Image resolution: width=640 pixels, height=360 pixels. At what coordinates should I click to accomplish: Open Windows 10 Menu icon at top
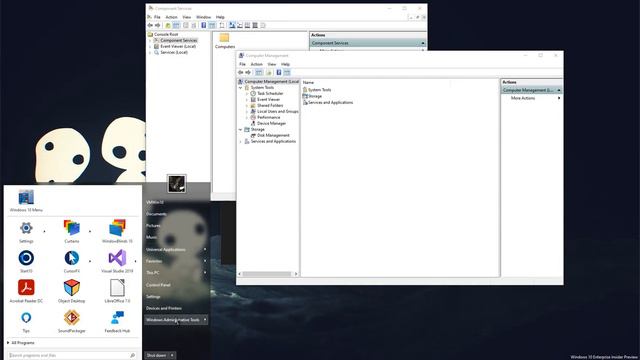click(x=26, y=198)
